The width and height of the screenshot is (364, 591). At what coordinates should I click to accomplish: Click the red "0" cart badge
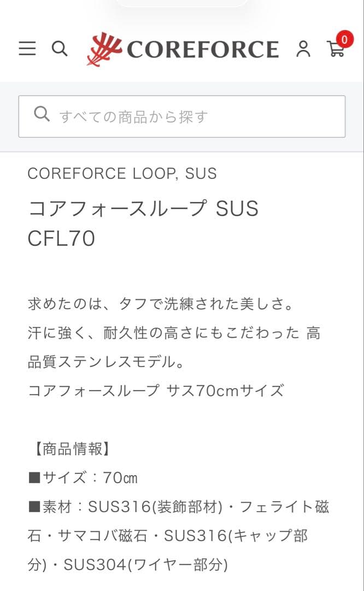344,39
